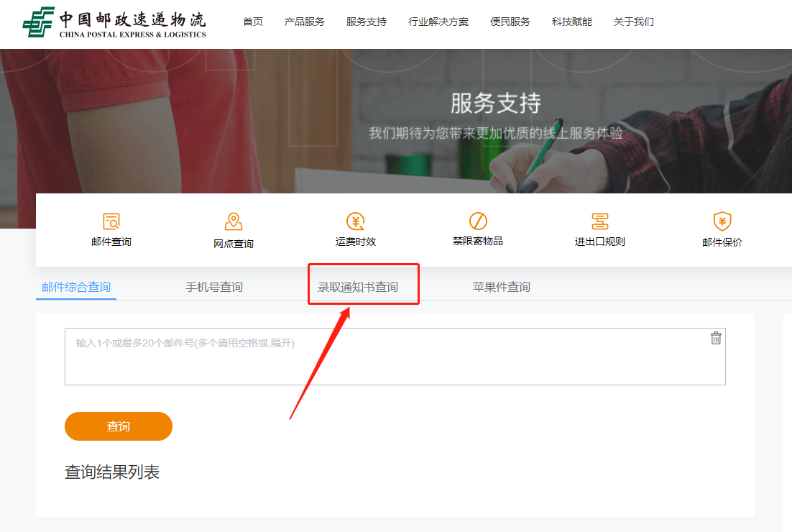Switch to the 手机号查询 tab
This screenshot has width=792, height=532.
(x=214, y=287)
